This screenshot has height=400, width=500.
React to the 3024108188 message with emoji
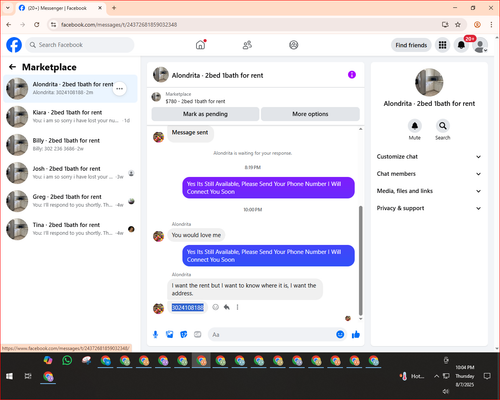coord(216,307)
